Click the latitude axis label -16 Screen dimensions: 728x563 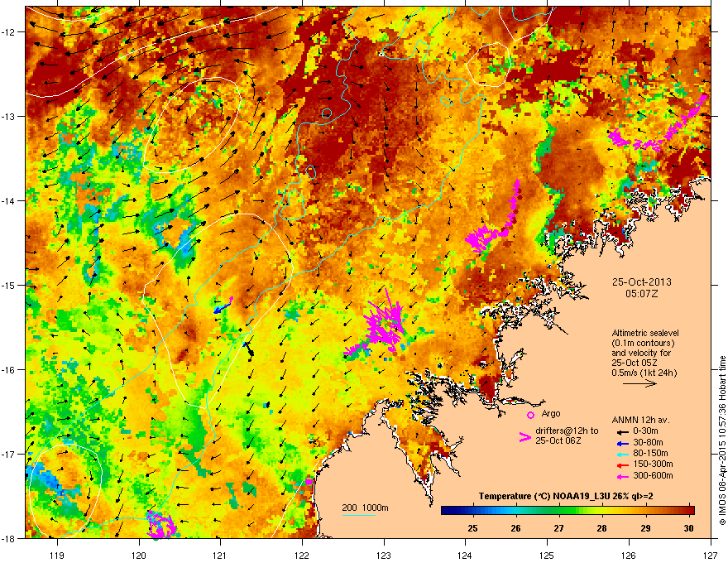[x=8, y=370]
